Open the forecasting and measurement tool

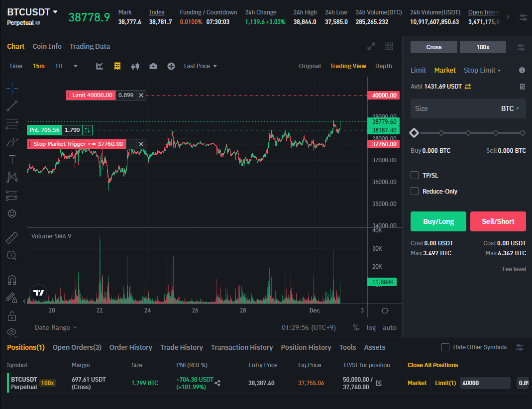(12, 196)
